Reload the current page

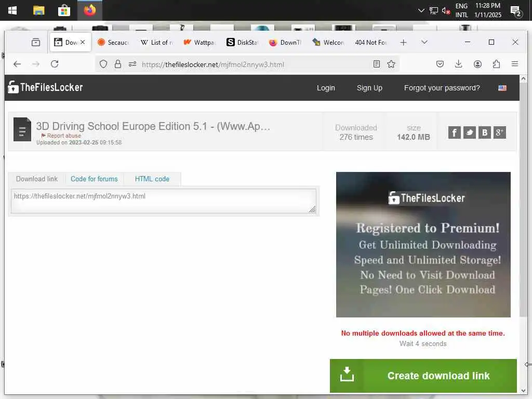(x=55, y=64)
